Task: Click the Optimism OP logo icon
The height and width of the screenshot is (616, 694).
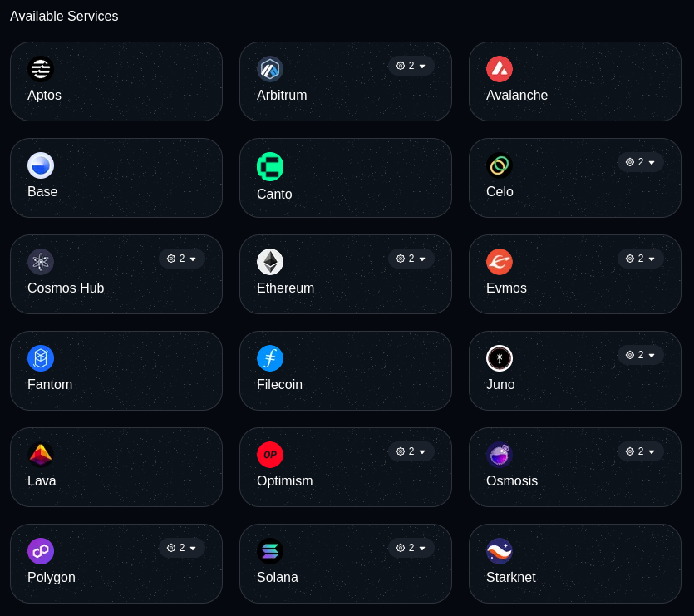Action: coord(270,455)
